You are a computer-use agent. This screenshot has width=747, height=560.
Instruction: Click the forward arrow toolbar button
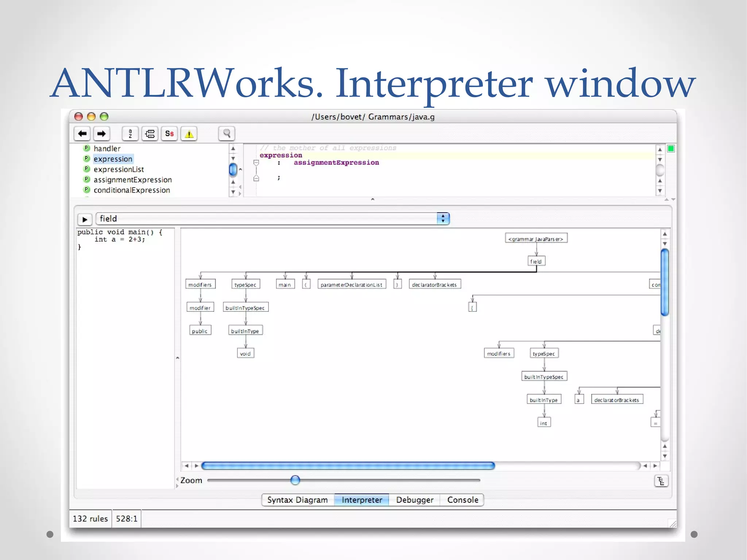[101, 134]
